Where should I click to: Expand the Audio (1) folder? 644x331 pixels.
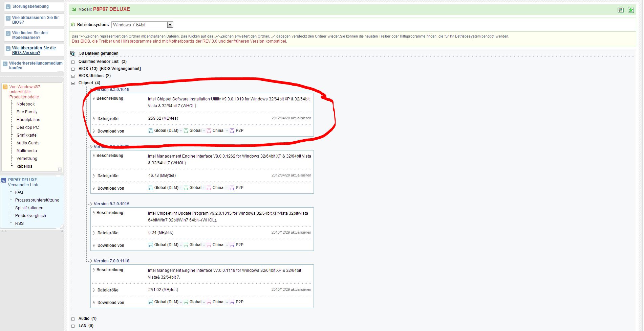coord(73,319)
